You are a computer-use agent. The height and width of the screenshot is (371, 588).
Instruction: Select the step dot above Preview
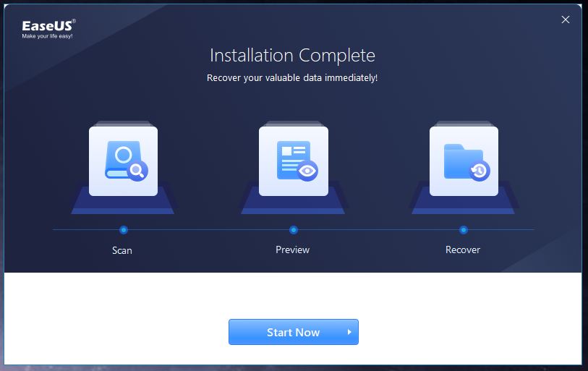tap(294, 230)
